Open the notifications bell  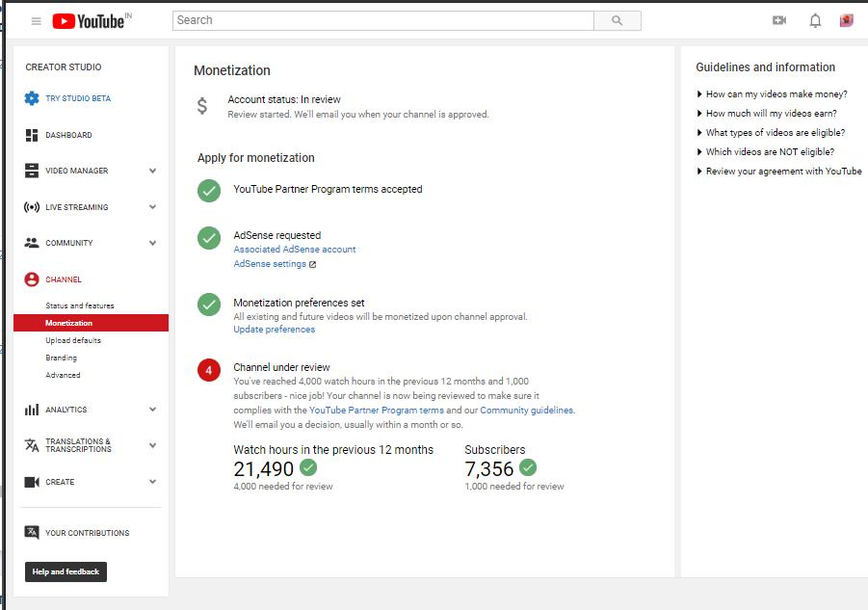tap(815, 21)
